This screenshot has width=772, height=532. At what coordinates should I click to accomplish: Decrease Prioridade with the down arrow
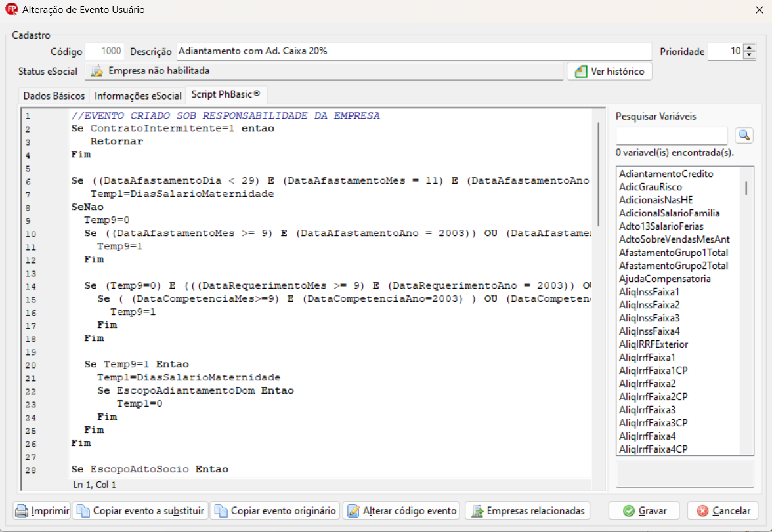[750, 54]
